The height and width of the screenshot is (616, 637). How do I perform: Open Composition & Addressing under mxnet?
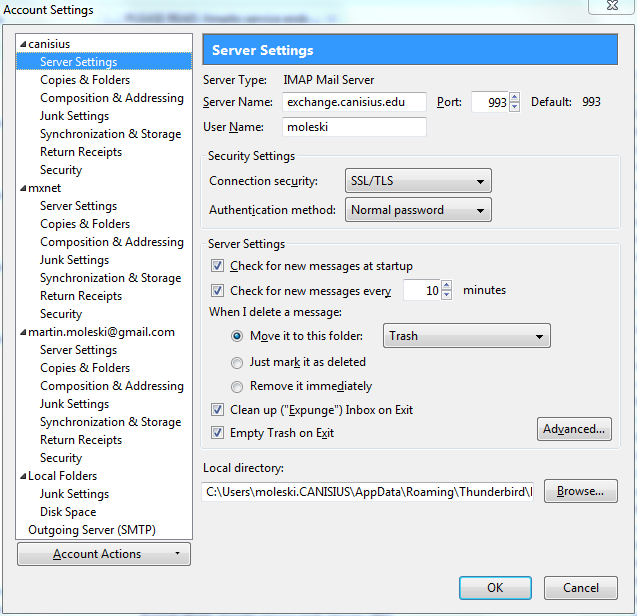[x=112, y=242]
